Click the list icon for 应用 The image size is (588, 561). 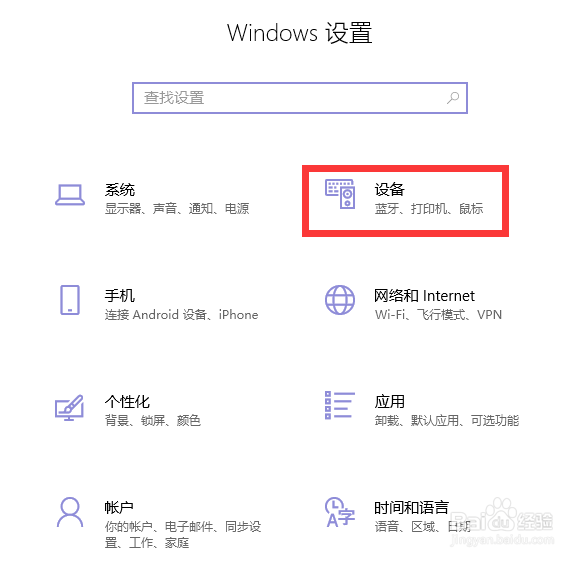[x=339, y=405]
